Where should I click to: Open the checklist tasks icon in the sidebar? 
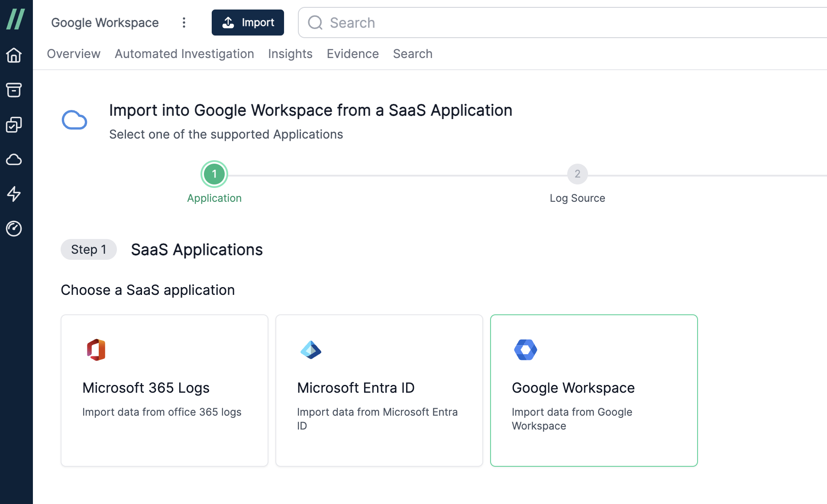tap(14, 125)
